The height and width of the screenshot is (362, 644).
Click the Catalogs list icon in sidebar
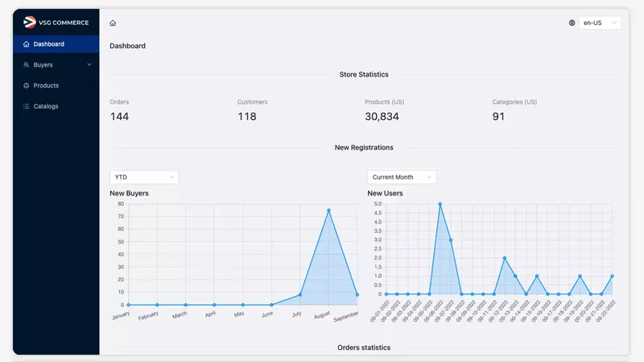27,106
